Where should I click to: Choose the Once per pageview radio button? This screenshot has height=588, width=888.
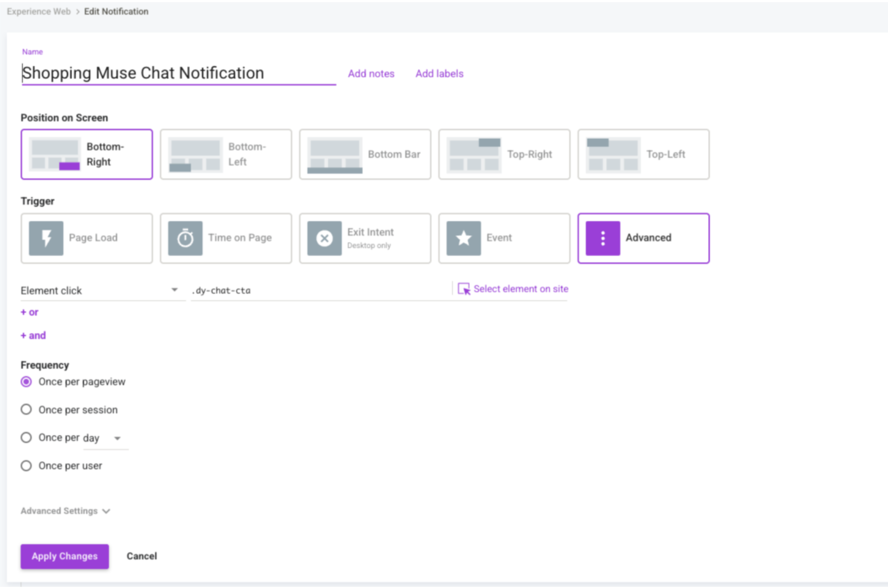tap(26, 382)
